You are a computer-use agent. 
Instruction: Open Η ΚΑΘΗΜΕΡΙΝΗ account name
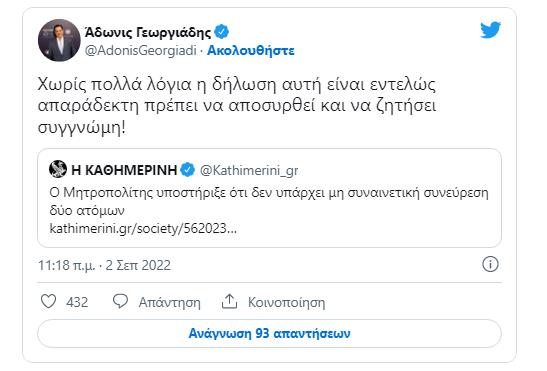[x=124, y=170]
